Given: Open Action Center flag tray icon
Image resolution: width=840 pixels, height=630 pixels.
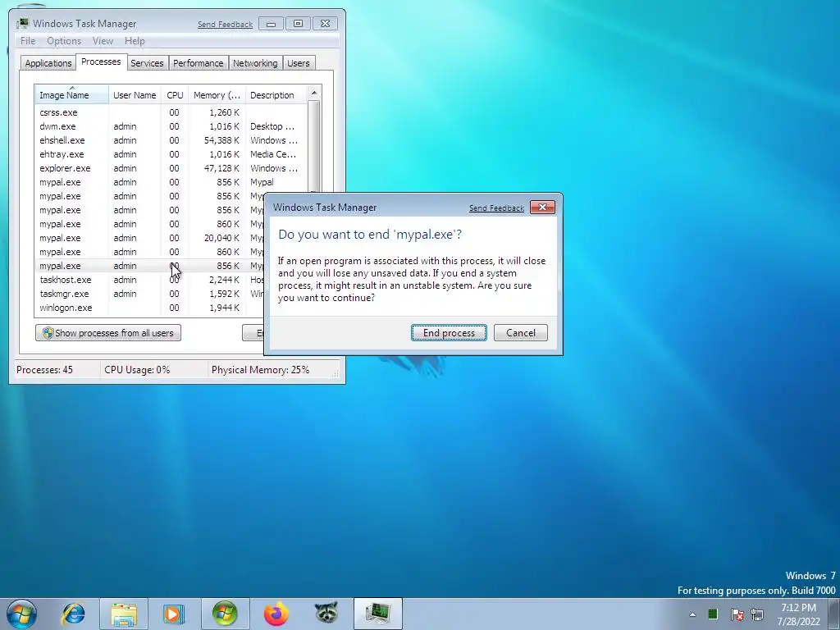Looking at the screenshot, I should tap(737, 614).
